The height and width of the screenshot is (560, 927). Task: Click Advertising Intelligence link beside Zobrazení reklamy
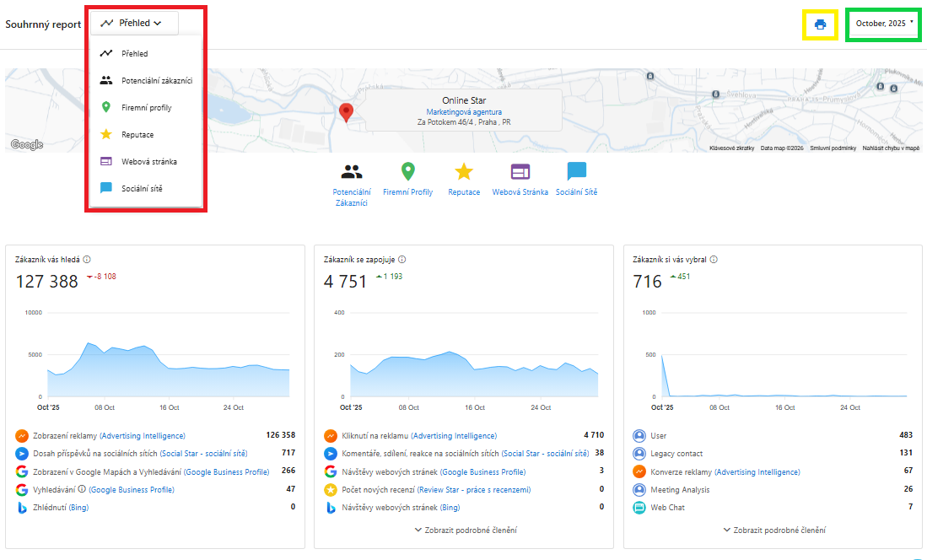pyautogui.click(x=143, y=436)
